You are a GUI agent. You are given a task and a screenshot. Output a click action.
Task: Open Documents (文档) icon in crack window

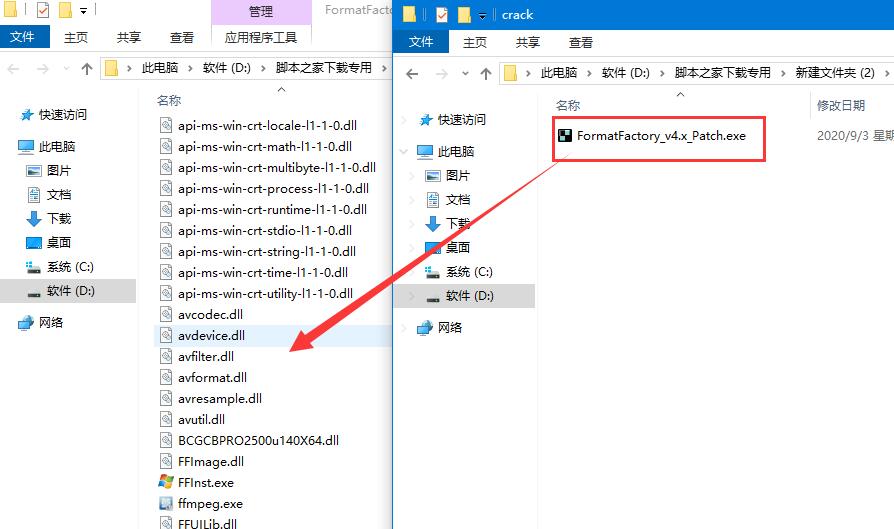433,200
